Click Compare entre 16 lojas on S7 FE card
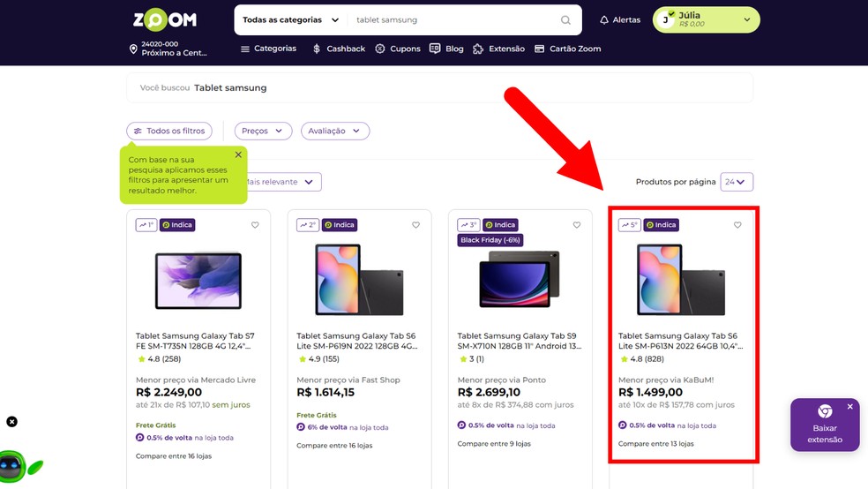Image resolution: width=868 pixels, height=489 pixels. 174,456
